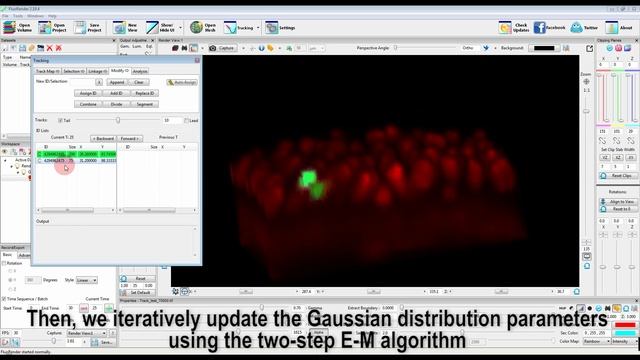Viewport: 640px width, 360px height.
Task: Click the blue info icon in Render View toolbar
Action: coord(262,48)
